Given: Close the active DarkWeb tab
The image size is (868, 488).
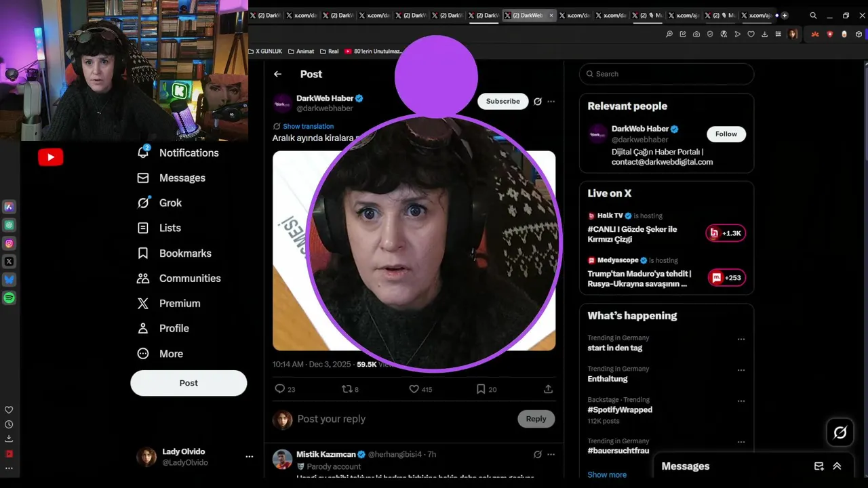Looking at the screenshot, I should [551, 15].
